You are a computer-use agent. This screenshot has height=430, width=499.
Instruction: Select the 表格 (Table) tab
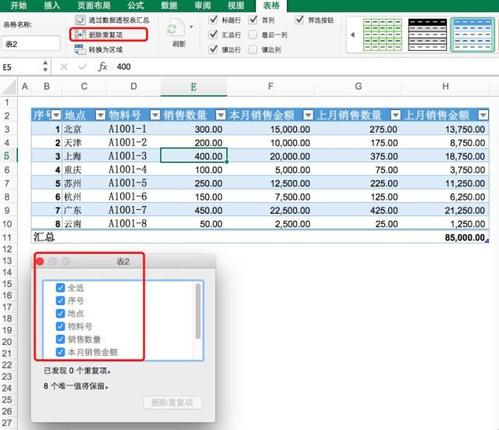click(271, 5)
